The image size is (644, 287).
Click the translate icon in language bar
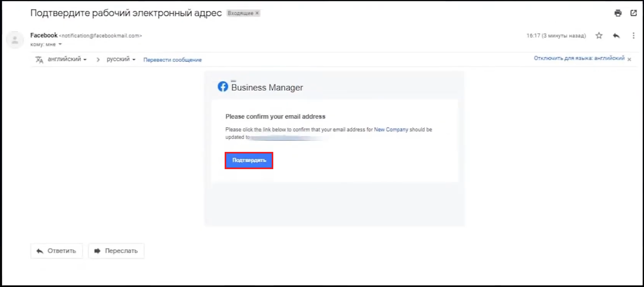point(39,60)
